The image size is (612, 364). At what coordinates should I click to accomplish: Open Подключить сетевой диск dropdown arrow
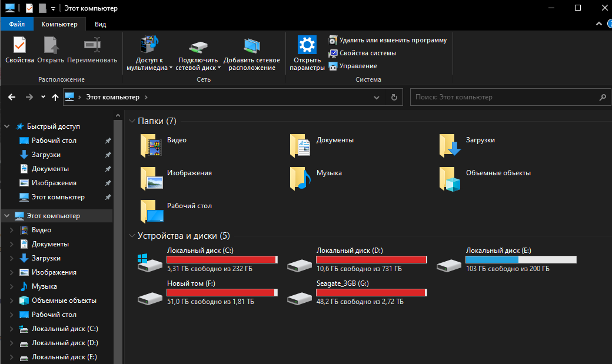[219, 68]
